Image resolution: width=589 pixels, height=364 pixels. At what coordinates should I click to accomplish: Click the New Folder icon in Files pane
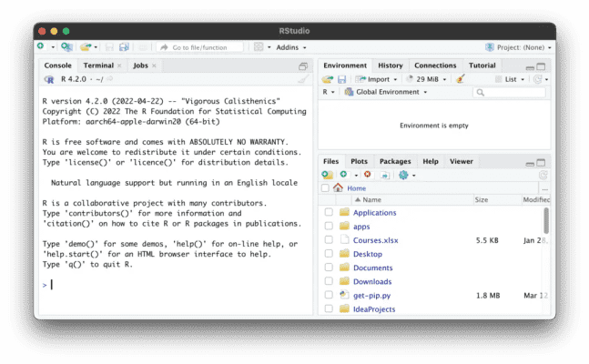point(328,175)
